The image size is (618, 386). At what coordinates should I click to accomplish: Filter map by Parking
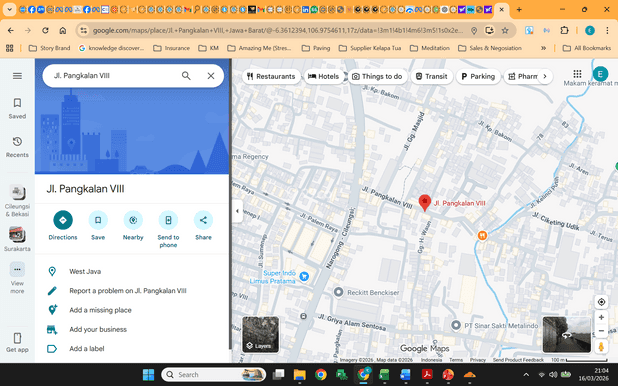[478, 76]
